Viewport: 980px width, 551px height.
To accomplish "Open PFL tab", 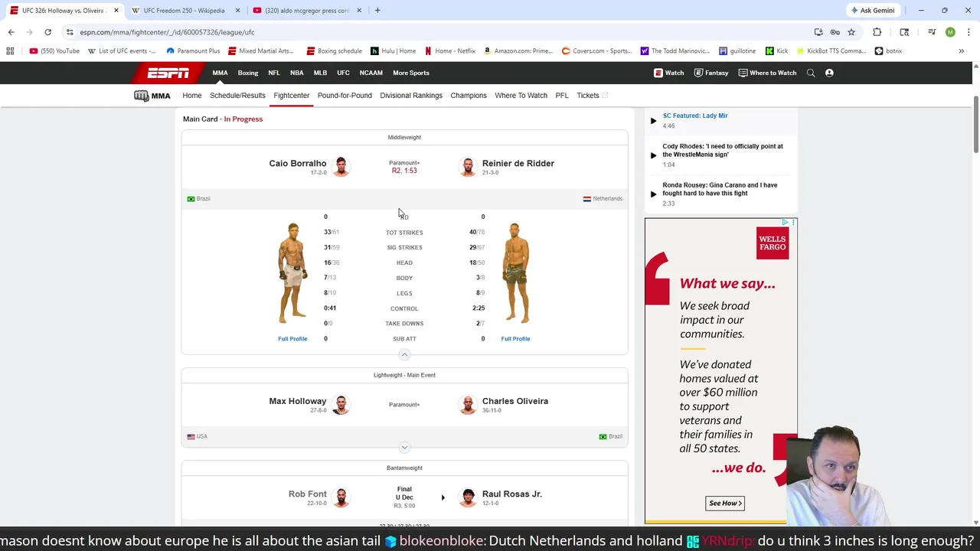I will tap(562, 96).
